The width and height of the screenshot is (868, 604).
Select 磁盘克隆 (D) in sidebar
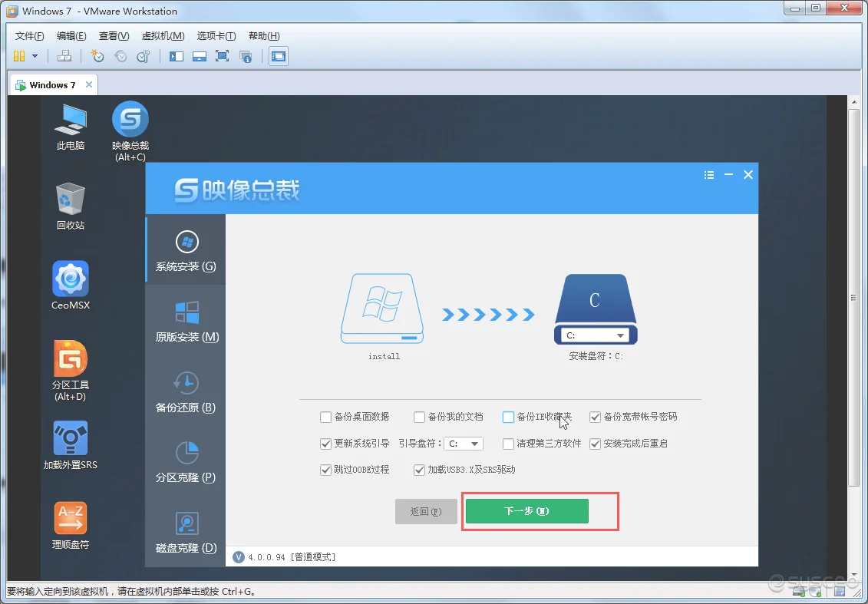click(x=186, y=533)
